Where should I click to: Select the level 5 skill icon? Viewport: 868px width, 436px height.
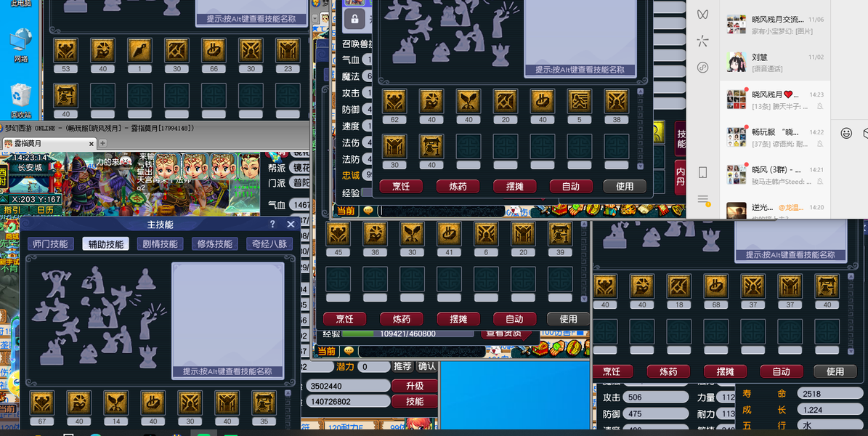[579, 102]
